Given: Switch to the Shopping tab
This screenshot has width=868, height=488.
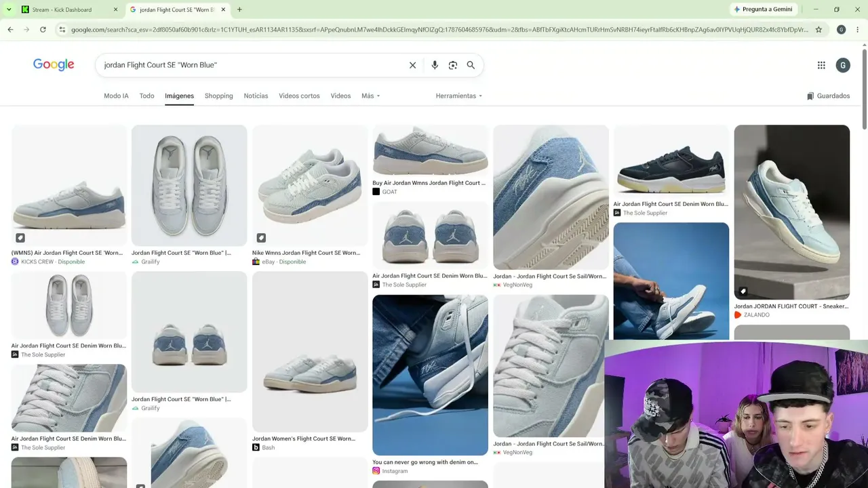Looking at the screenshot, I should click(218, 96).
